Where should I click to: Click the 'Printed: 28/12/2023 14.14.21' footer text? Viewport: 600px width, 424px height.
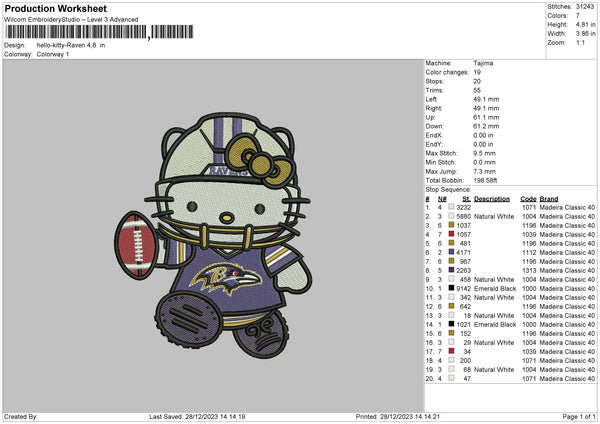pos(398,416)
